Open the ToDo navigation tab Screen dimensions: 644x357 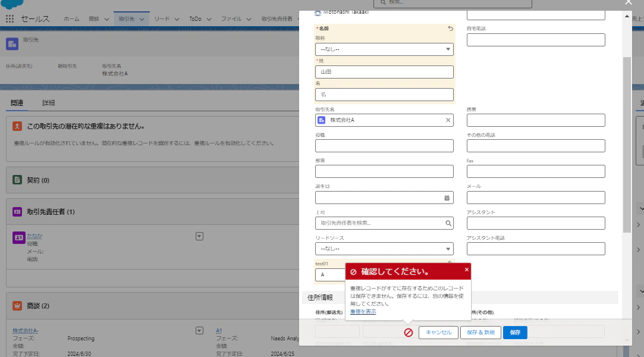pos(195,19)
